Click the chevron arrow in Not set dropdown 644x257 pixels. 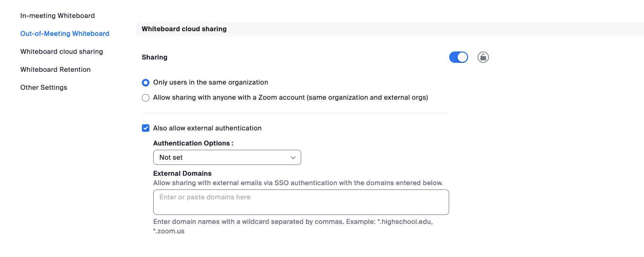coord(293,157)
